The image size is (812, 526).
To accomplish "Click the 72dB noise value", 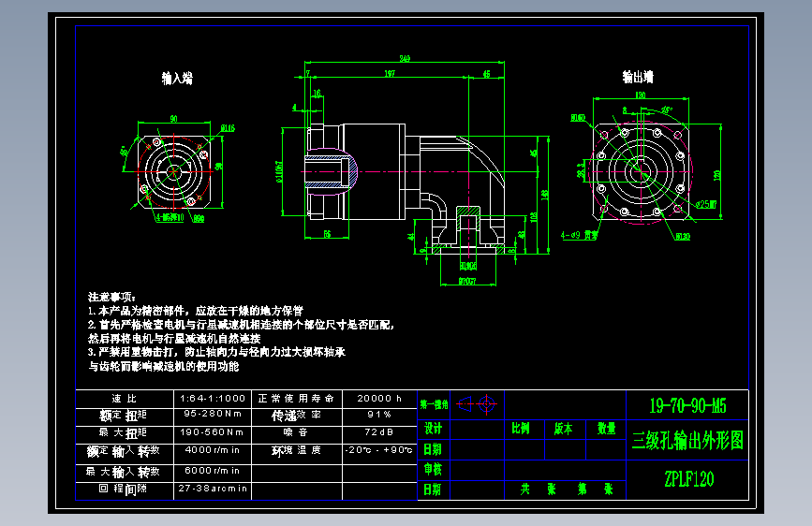I will point(379,431).
